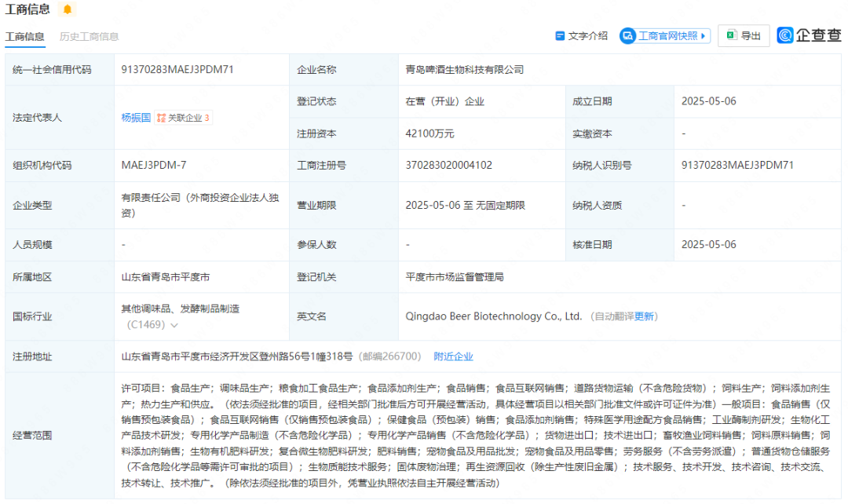Click 工商注册号 370283020004102
Image resolution: width=848 pixels, height=504 pixels.
point(449,165)
